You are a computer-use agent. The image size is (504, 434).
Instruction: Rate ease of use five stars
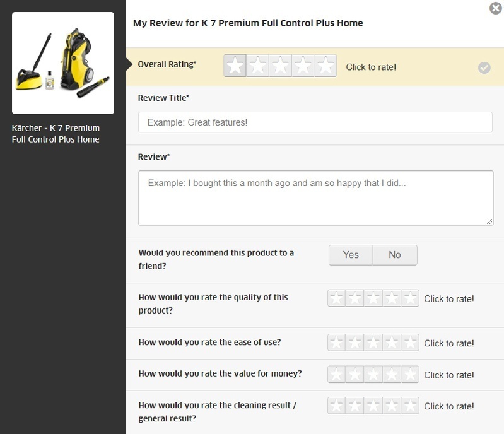point(410,343)
